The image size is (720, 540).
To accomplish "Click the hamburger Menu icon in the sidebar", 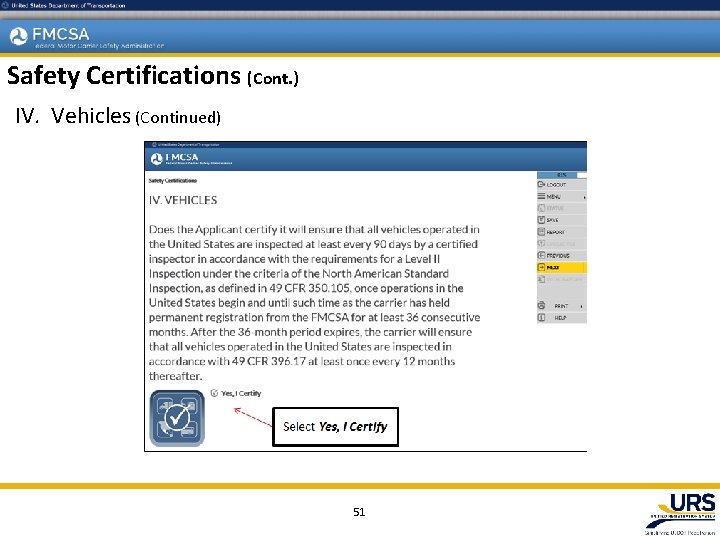I will pos(541,196).
